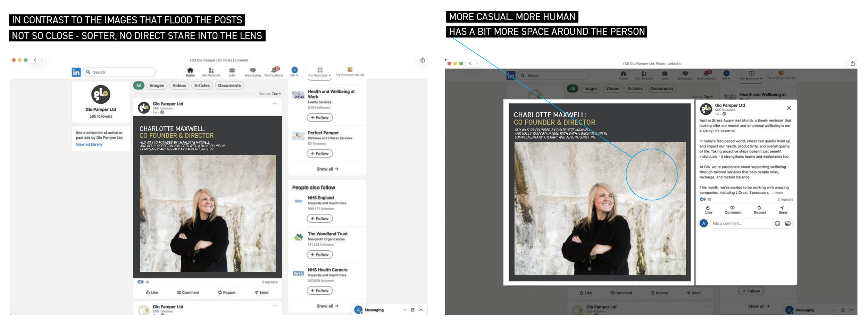Select the Articles filter chip in undimmed window
Image resolution: width=868 pixels, height=327 pixels.
click(202, 85)
